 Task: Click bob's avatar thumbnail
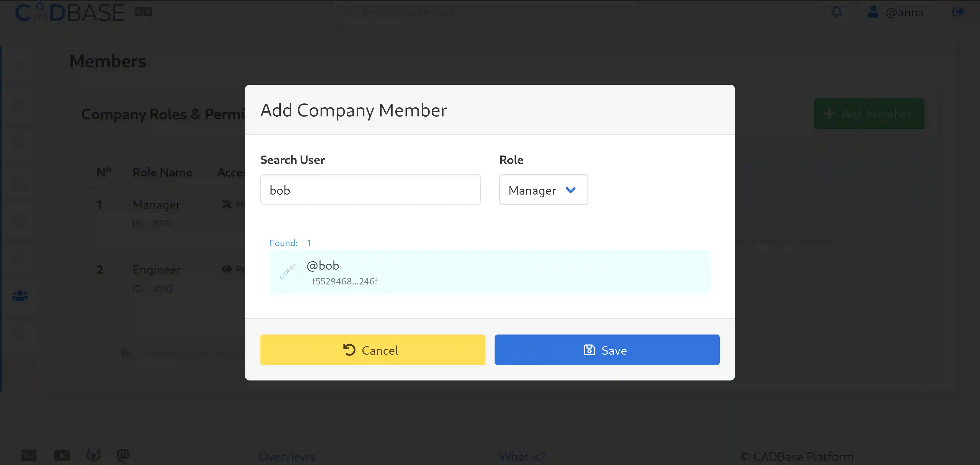pos(288,271)
